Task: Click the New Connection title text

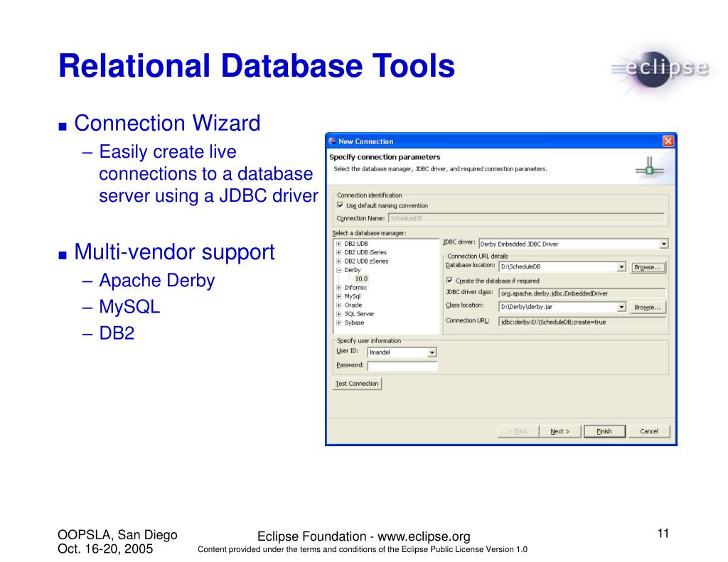Action: coord(366,141)
